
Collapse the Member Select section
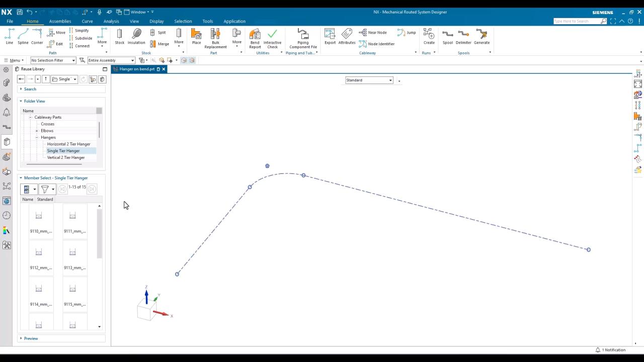point(21,178)
